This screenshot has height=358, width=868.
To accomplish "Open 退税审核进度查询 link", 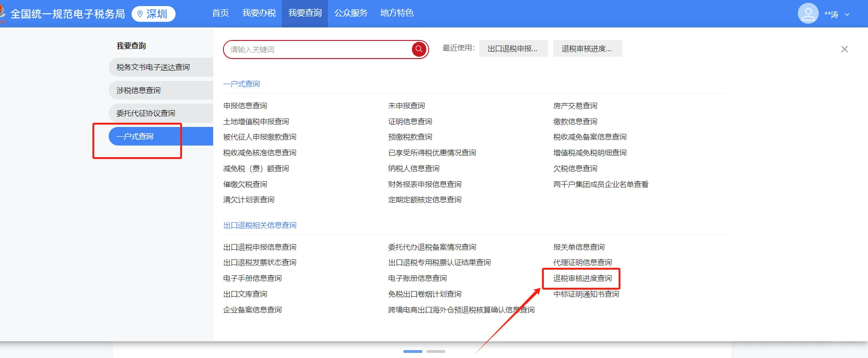I will (582, 278).
